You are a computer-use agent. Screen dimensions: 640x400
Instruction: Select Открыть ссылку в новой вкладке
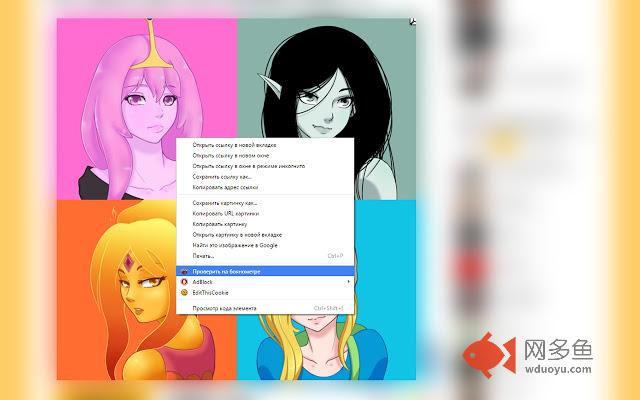pyautogui.click(x=264, y=145)
